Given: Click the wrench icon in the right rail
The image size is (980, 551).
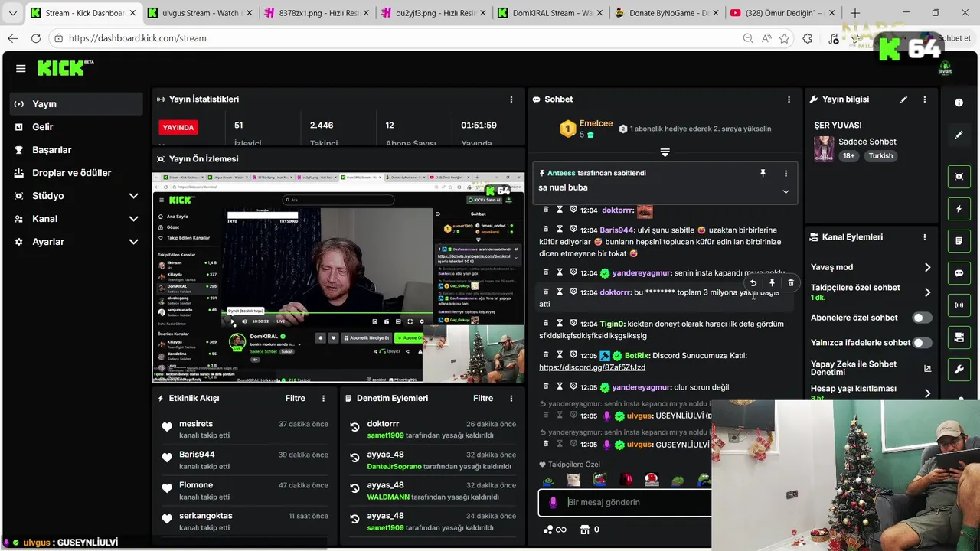Looking at the screenshot, I should [959, 370].
